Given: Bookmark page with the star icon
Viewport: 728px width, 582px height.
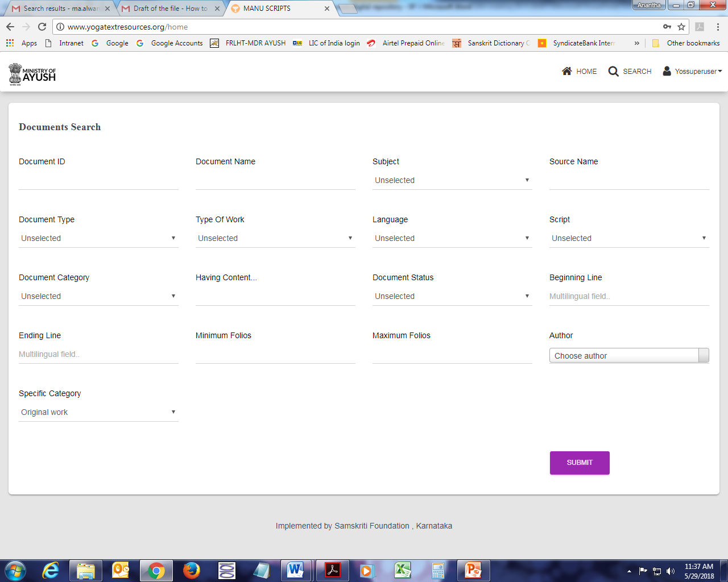Looking at the screenshot, I should 681,27.
